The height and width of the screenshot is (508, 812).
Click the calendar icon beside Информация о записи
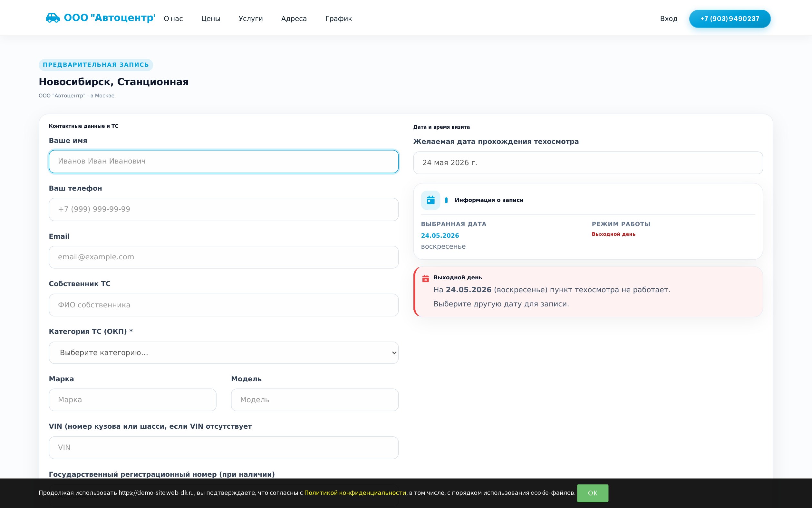tap(430, 200)
